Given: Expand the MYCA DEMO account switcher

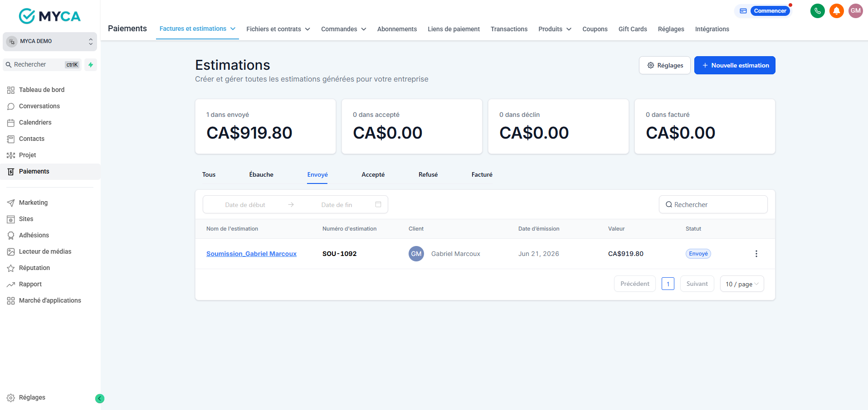Looking at the screenshot, I should click(x=50, y=41).
